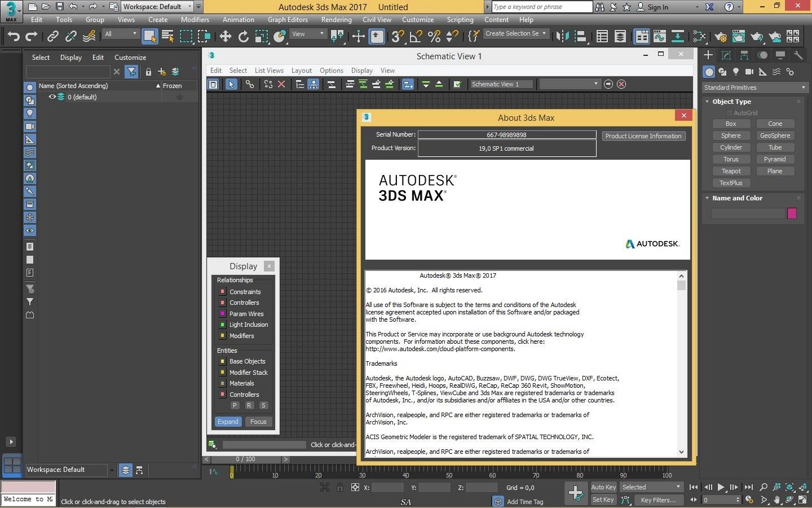Screen dimensions: 812x508
Task: Open the Scripting menu
Action: [x=460, y=20]
